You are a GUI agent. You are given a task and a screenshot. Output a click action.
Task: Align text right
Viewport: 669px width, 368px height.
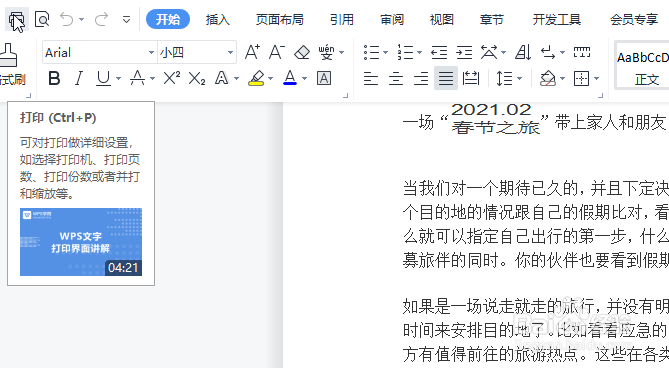click(421, 78)
